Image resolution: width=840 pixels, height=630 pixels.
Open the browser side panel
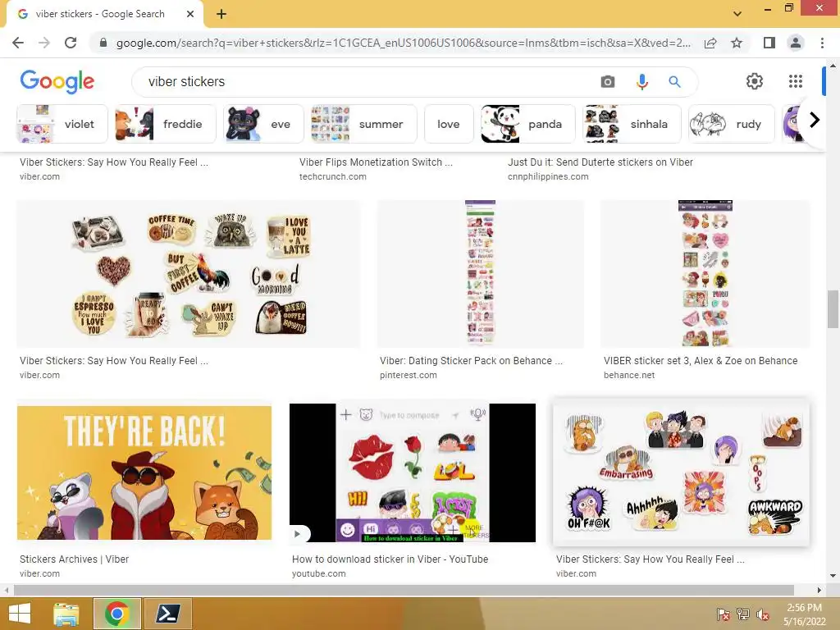click(x=769, y=43)
